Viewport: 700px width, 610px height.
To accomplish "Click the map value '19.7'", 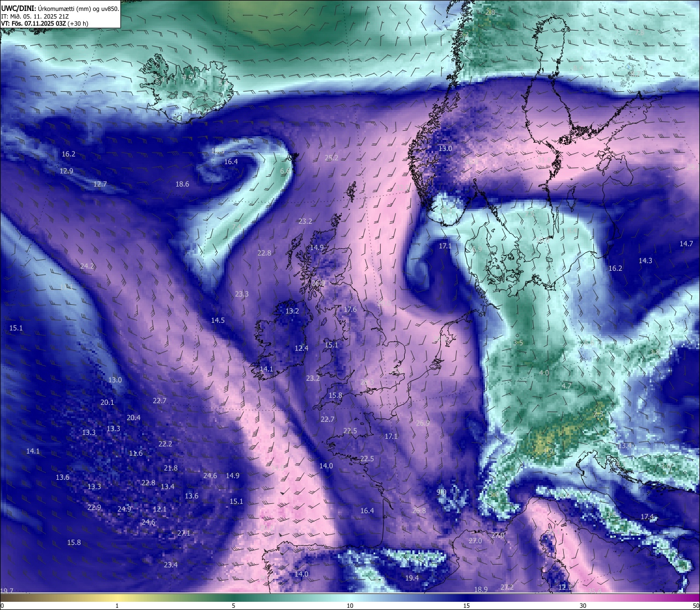I will coord(7,591).
